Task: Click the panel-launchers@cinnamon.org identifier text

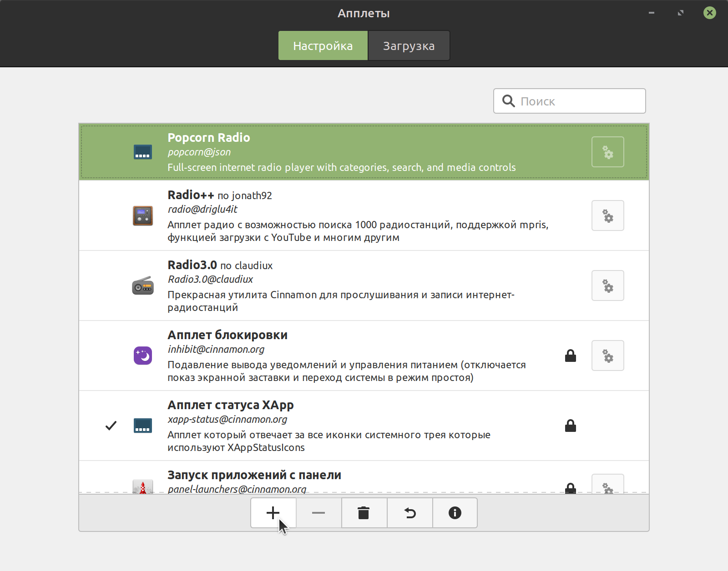Action: point(237,489)
